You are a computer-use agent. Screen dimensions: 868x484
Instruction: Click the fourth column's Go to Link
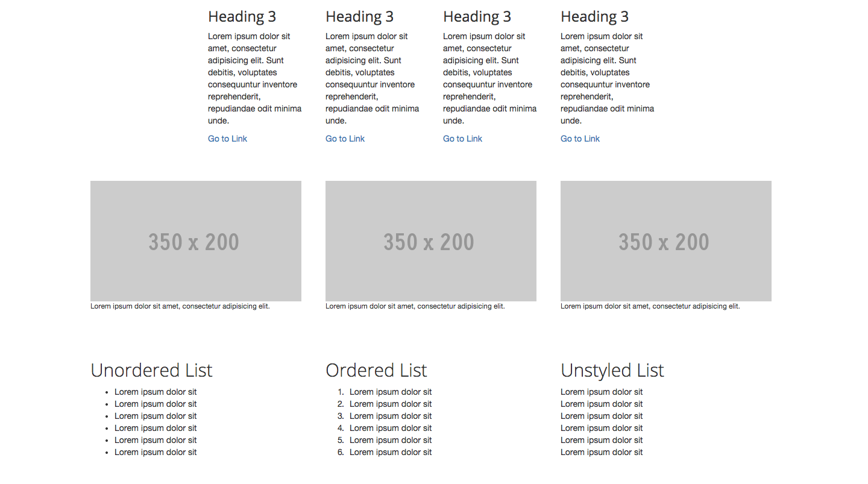tap(580, 139)
